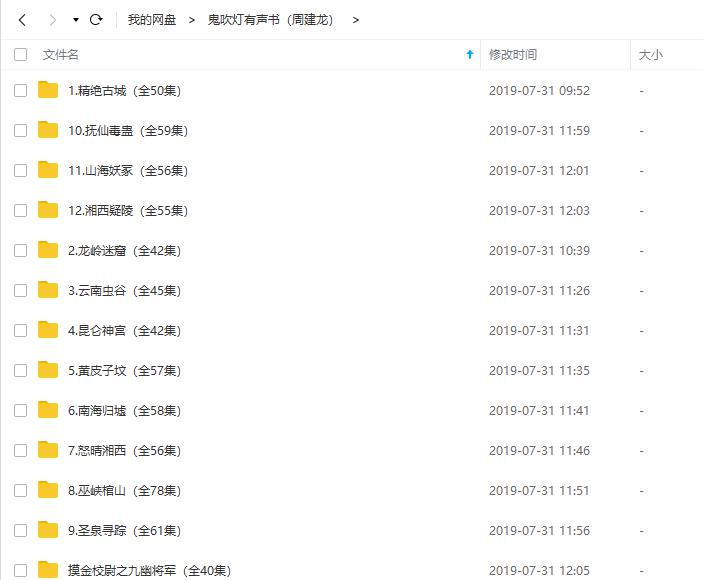Open folder name 8.巫峡棺山 (全78集)
This screenshot has height=580, width=703.
(x=125, y=490)
